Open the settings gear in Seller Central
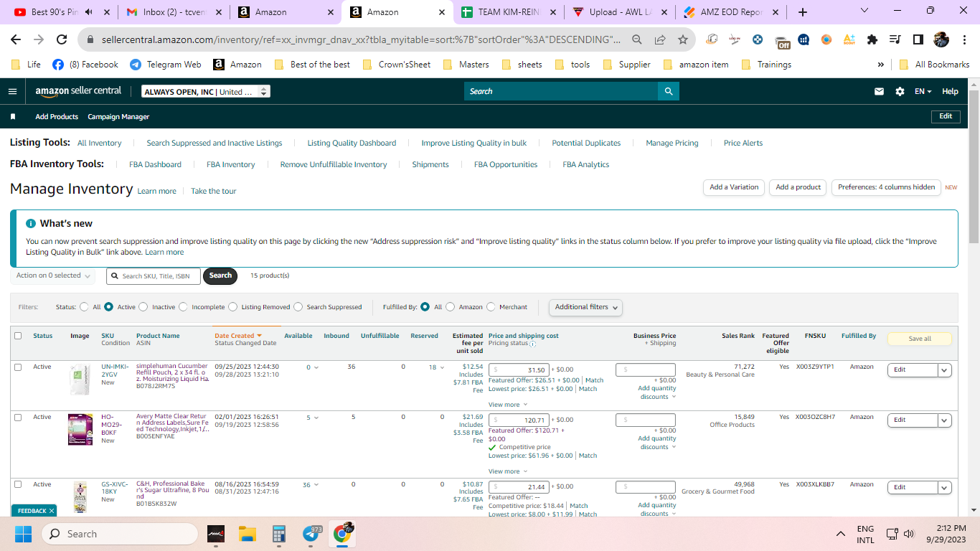The height and width of the screenshot is (551, 980). (900, 92)
